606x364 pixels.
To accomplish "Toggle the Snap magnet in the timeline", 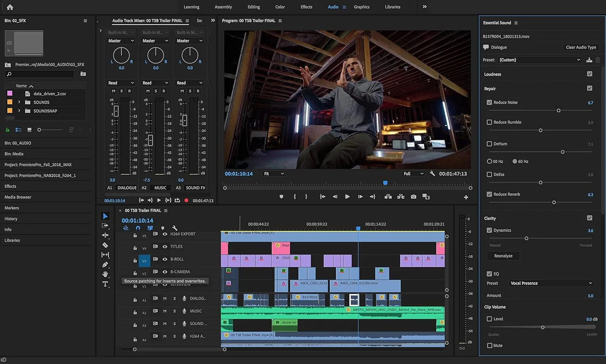I will pyautogui.click(x=138, y=228).
